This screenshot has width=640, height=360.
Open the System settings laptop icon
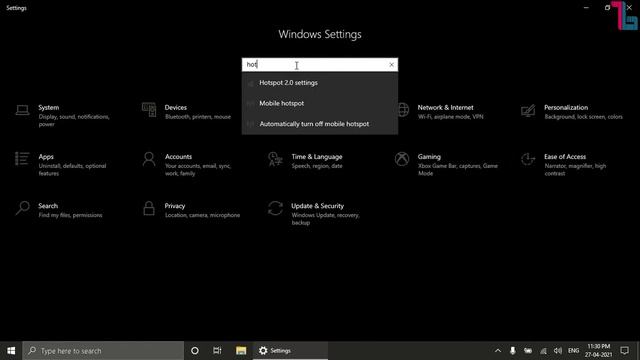coord(22,110)
